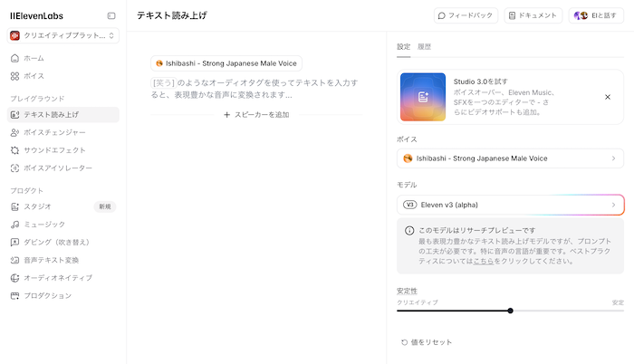This screenshot has width=634, height=364.
Task: Click the フィードバック button
Action: pos(466,15)
